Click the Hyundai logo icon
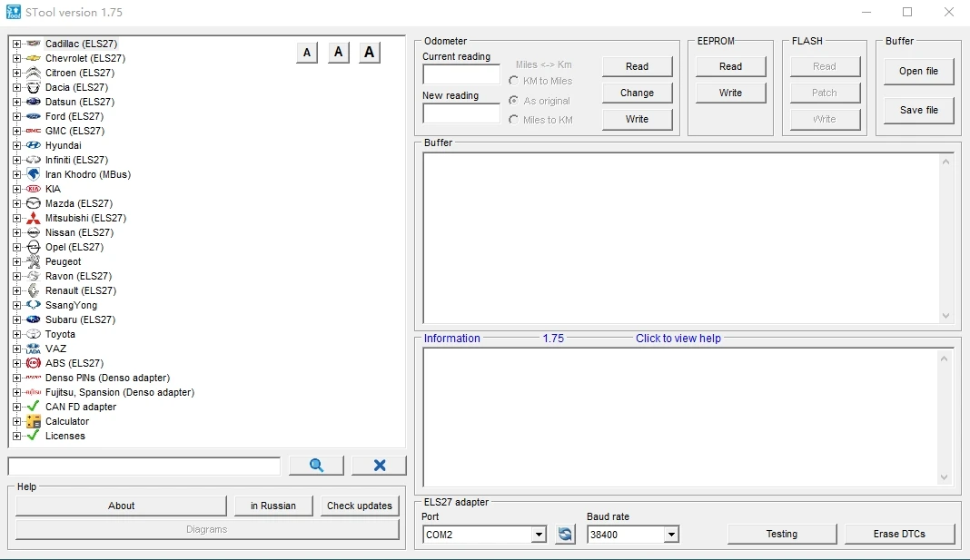Screen dimensions: 970x560 tap(34, 145)
